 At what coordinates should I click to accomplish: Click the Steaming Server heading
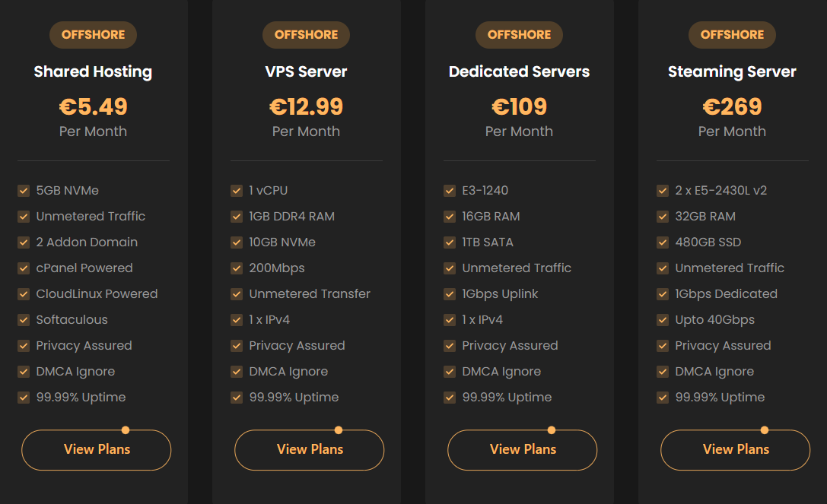(x=732, y=71)
